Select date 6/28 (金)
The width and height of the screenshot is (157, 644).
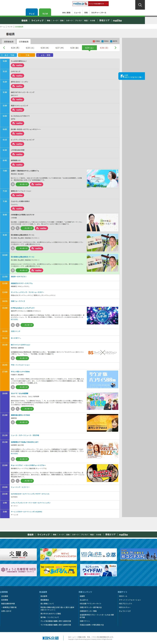(75, 48)
